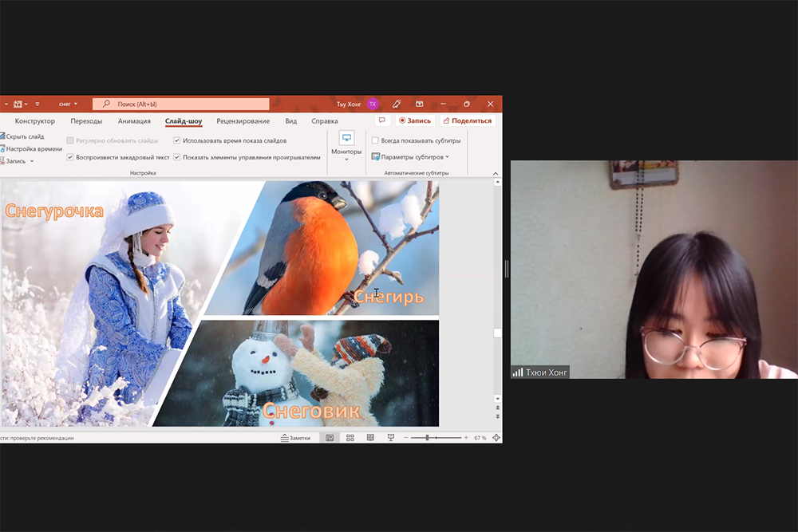798x532 pixels.
Task: Click the Hide Slide (Скрыть слайд) icon
Action: pyautogui.click(x=2, y=136)
